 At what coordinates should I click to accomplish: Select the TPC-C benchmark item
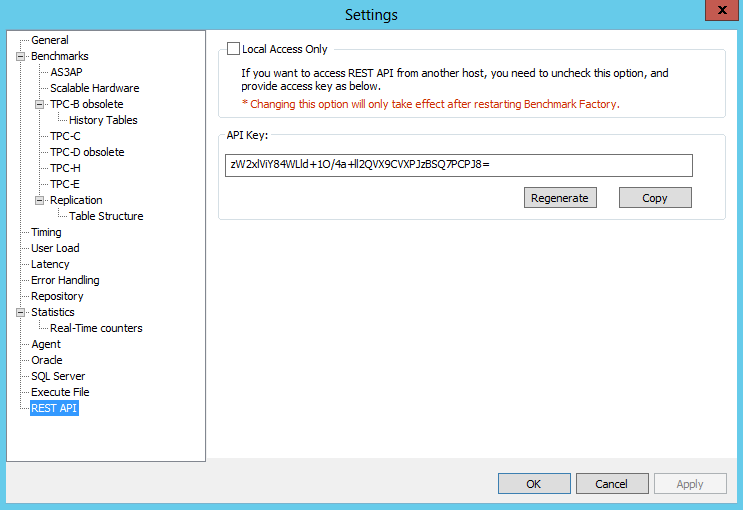(x=66, y=136)
